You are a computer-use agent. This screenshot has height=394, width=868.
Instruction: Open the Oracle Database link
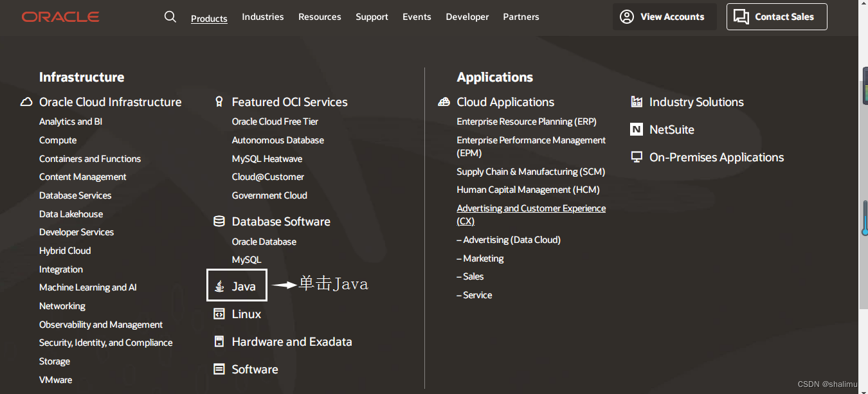(264, 242)
